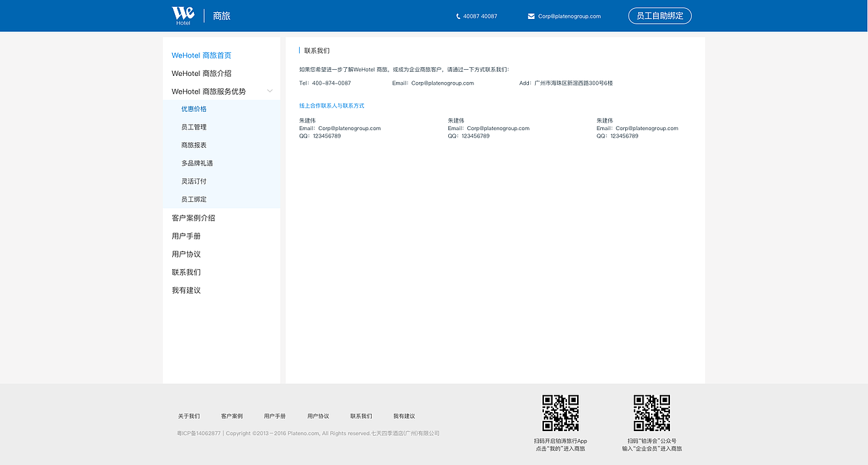Click 关于我们 in the footer
This screenshot has height=465, width=868.
(189, 416)
